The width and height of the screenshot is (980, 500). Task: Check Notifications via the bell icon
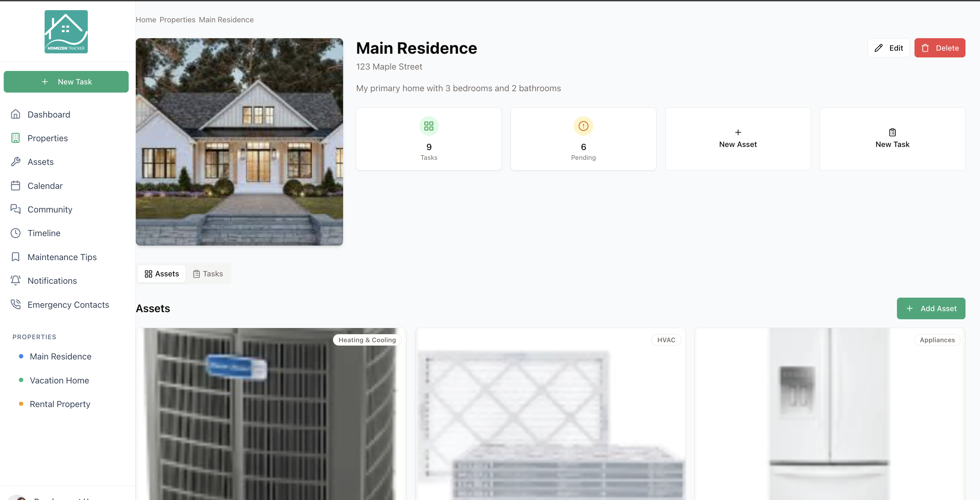[15, 280]
